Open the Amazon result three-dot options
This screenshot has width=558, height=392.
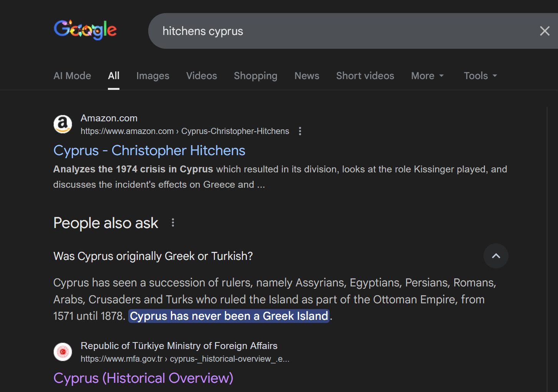pyautogui.click(x=300, y=131)
